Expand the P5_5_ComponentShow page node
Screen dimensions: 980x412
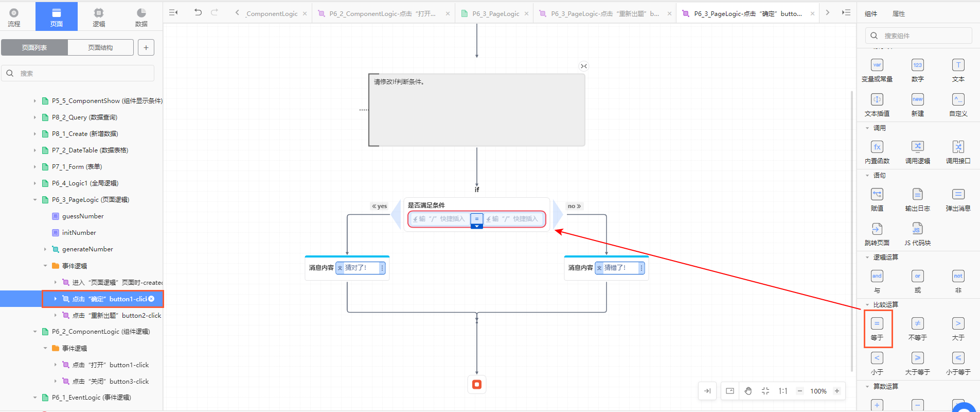35,101
